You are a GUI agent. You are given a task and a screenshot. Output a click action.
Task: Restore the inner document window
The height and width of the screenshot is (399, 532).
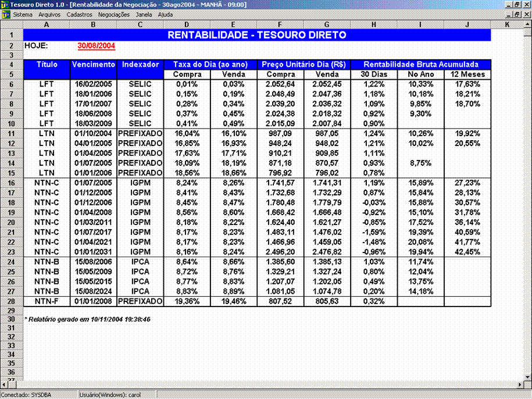516,14
